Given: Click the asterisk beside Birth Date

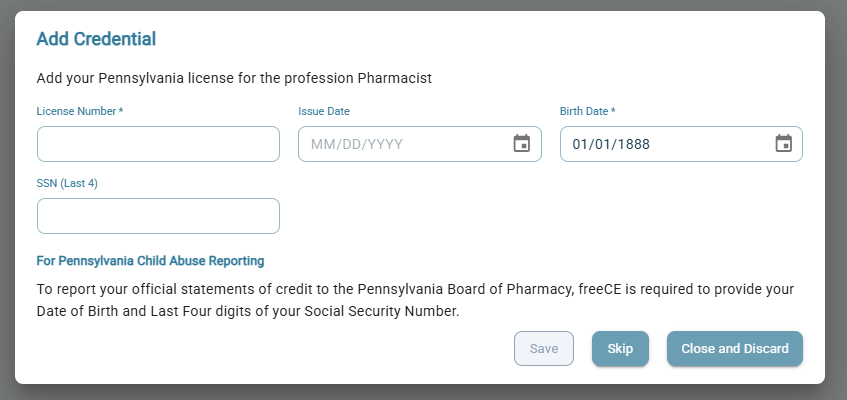Looking at the screenshot, I should (x=613, y=110).
